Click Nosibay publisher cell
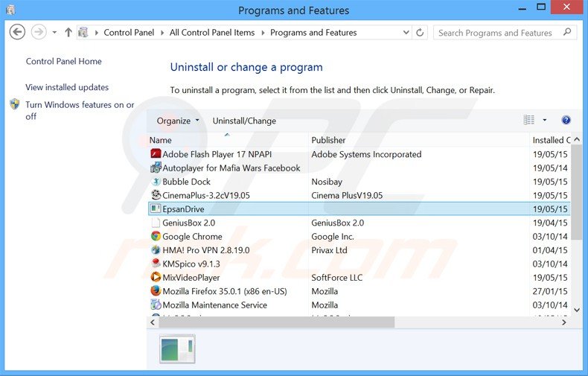 click(326, 182)
